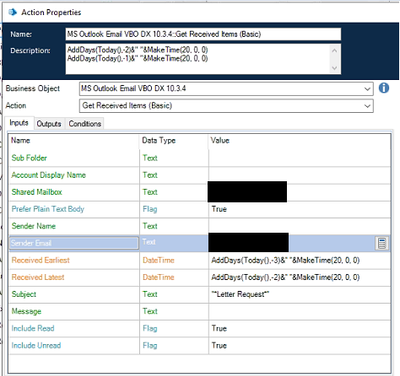Click the Received Latest value expression
The image size is (400, 376).
285,277
